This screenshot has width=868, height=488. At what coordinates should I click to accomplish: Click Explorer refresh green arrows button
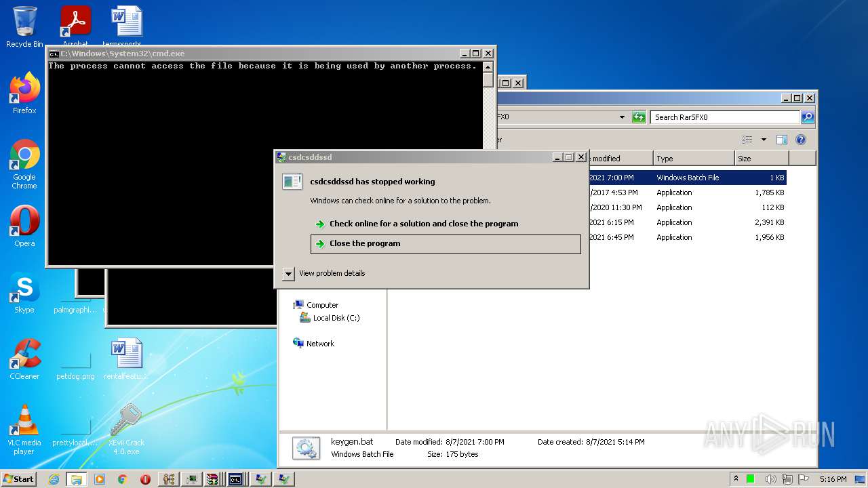click(x=639, y=117)
